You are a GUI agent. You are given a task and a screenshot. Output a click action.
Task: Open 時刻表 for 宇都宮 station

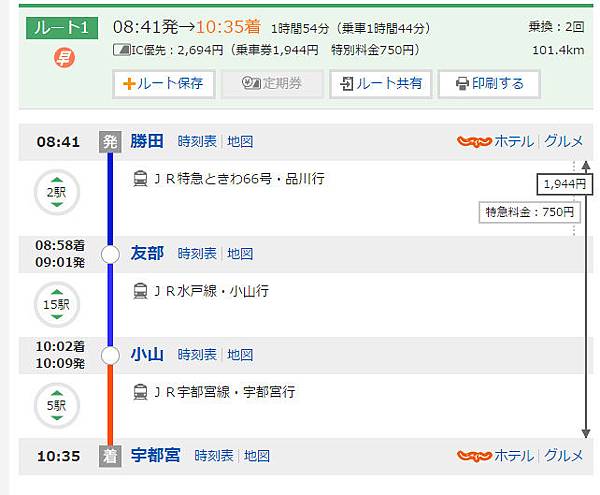point(214,456)
